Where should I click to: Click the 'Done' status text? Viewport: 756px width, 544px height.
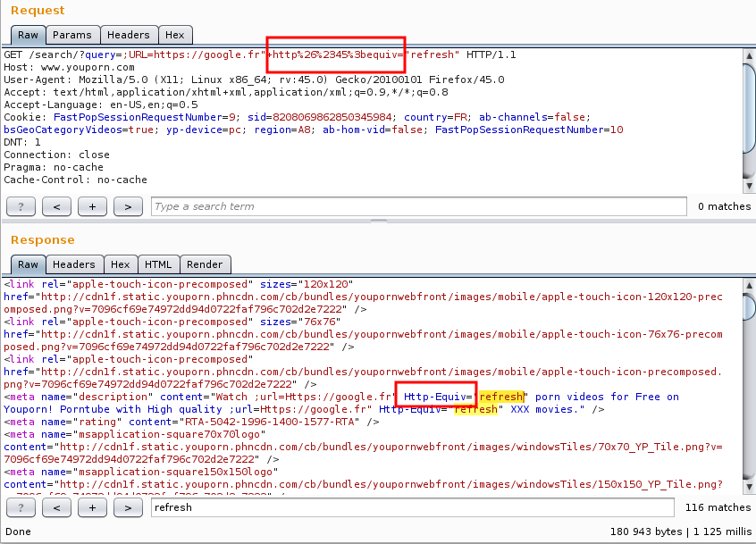coord(19,532)
